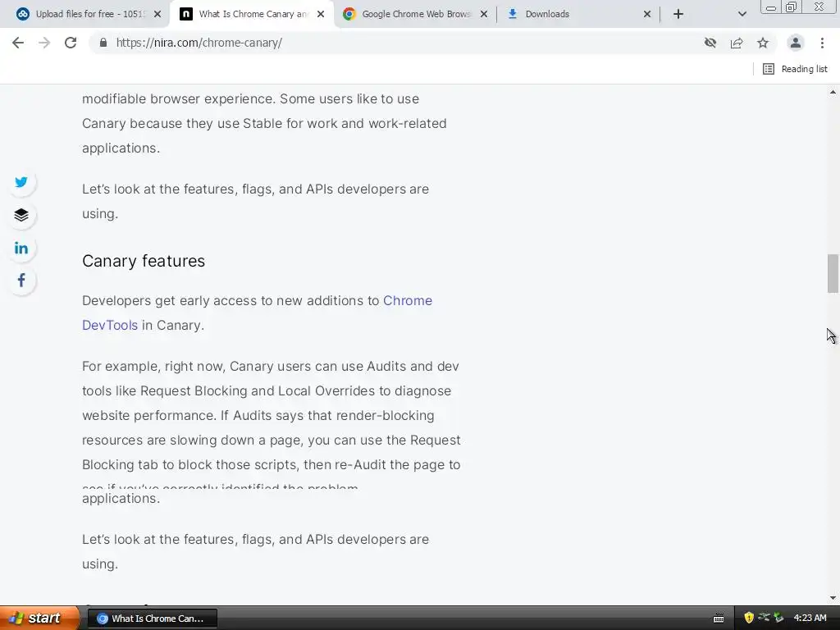Reload the nira.com page
840x630 pixels.
71,43
